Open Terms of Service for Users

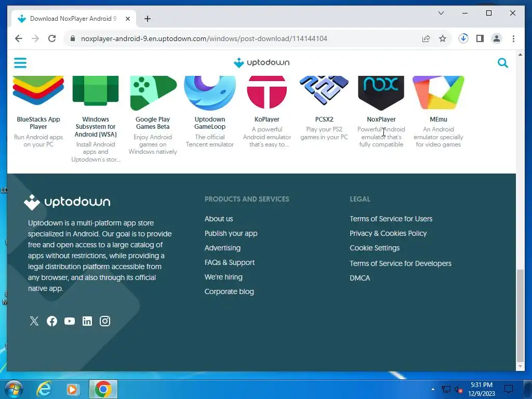[x=391, y=219]
